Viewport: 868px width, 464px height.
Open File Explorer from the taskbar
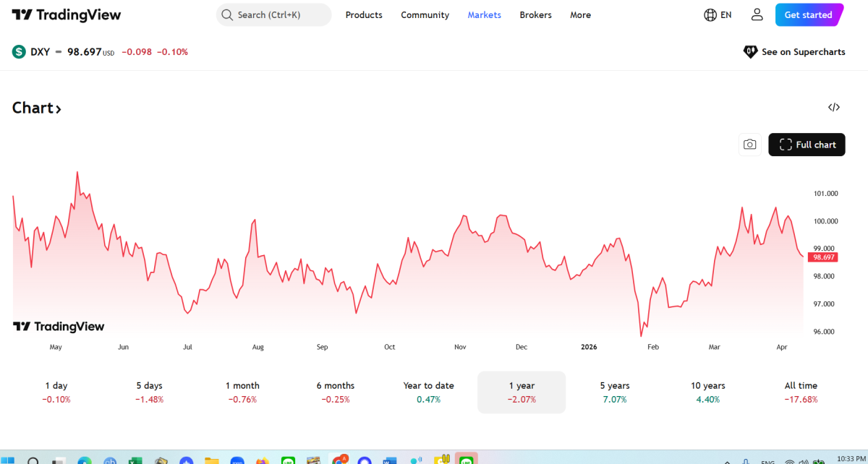(211, 460)
